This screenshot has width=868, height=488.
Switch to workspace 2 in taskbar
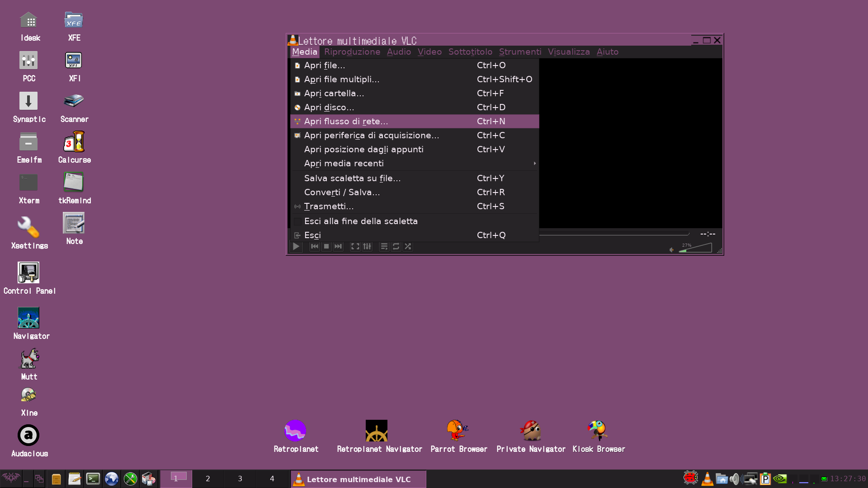click(x=208, y=479)
